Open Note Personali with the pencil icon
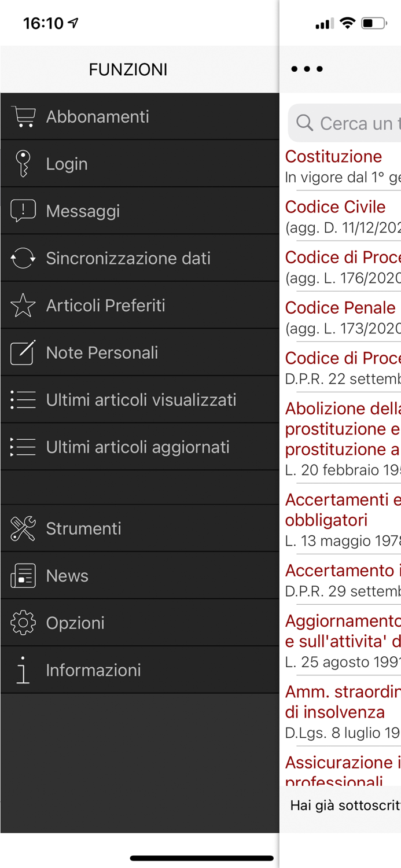401x868 pixels. 23,352
